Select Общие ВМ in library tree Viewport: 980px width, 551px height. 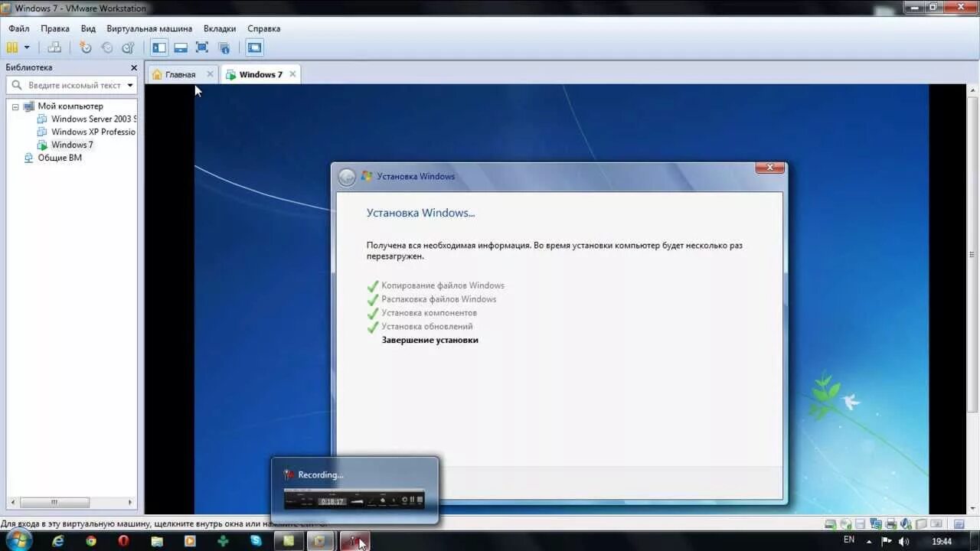[x=60, y=158]
